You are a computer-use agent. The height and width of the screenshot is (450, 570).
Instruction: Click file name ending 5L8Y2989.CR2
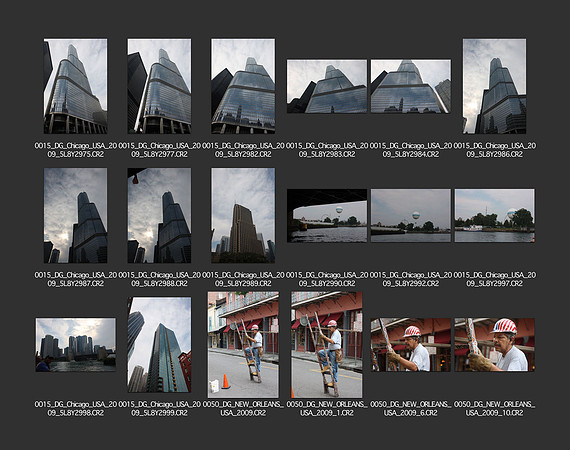click(243, 279)
